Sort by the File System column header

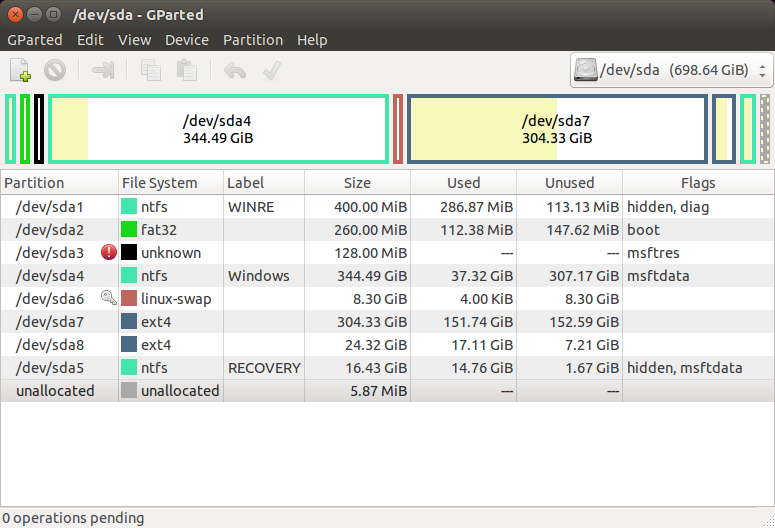(171, 183)
